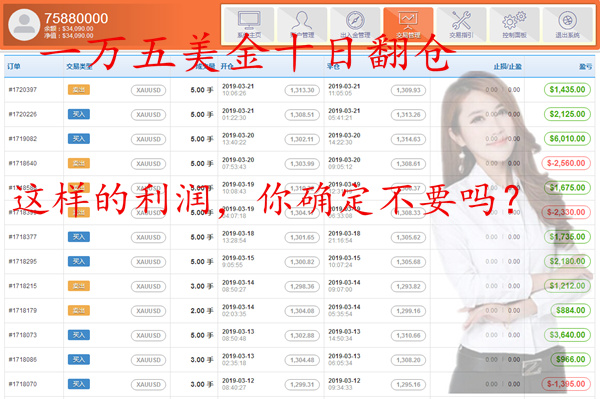600x399 pixels.
Task: Click the profit value $3,640.00
Action: (567, 335)
